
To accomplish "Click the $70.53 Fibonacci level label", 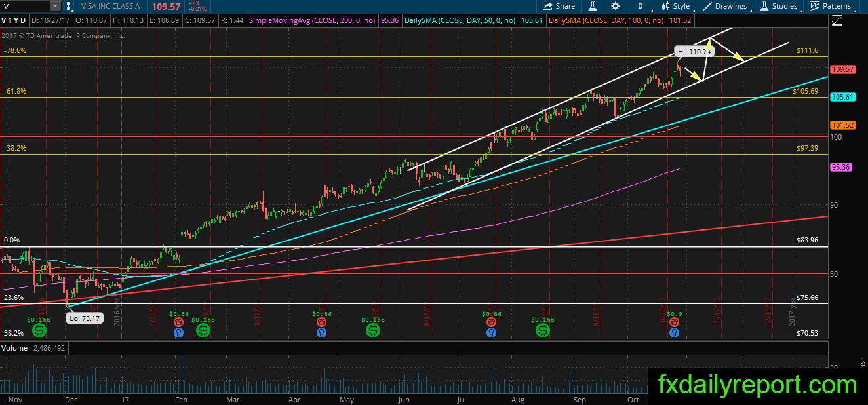I will tap(807, 333).
